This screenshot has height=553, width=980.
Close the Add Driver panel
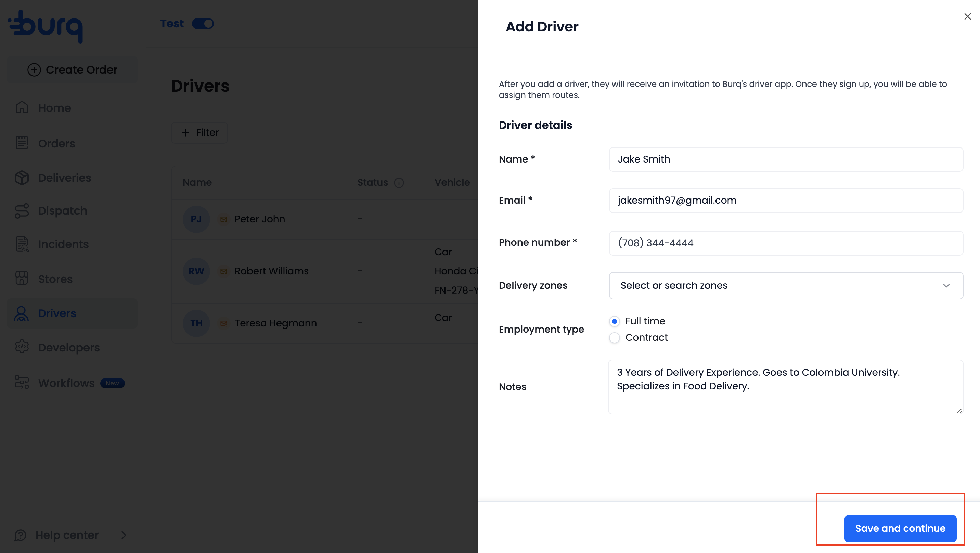[x=967, y=16]
